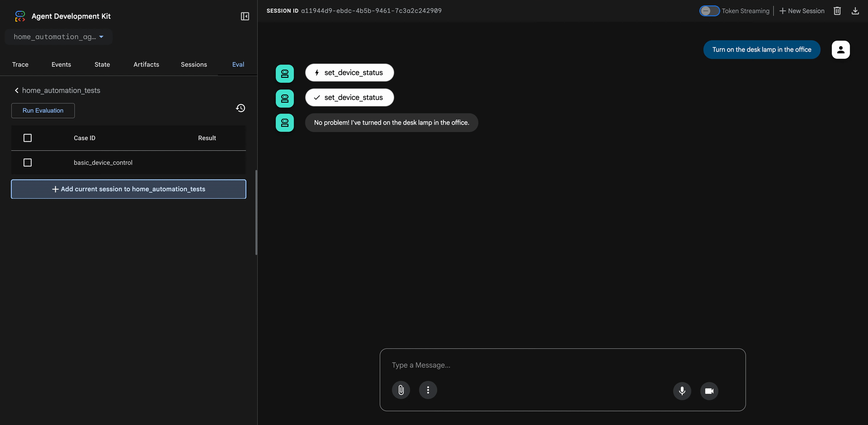Viewport: 868px width, 425px height.
Task: Enable Token Streaming
Action: pos(708,10)
